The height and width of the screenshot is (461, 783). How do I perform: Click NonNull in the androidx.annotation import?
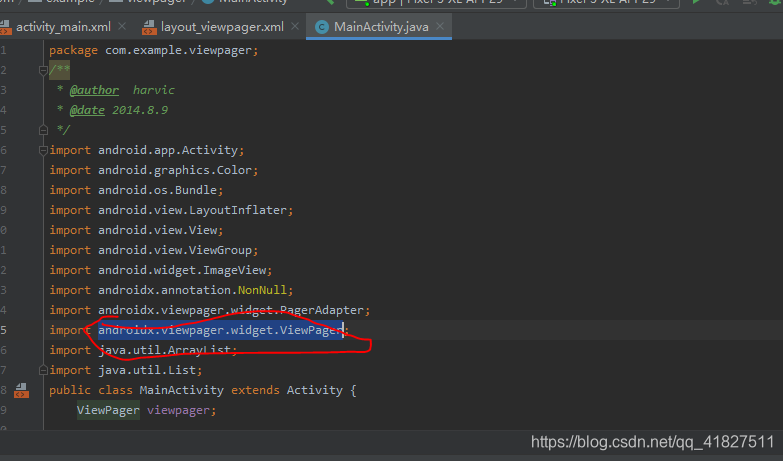click(x=262, y=290)
